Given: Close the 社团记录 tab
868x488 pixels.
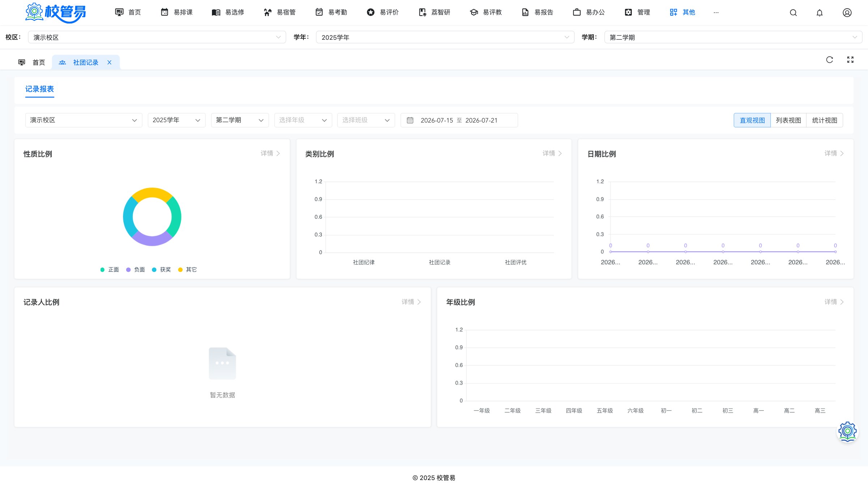Looking at the screenshot, I should point(109,63).
